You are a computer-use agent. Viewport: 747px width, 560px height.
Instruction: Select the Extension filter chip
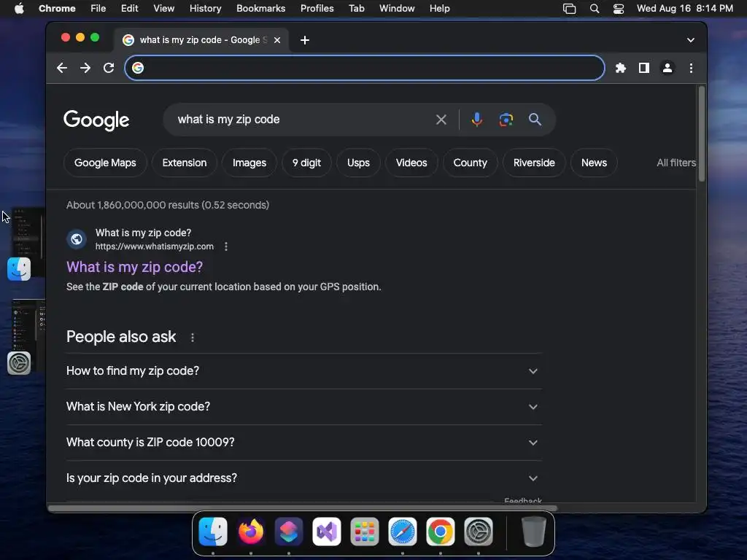point(185,163)
